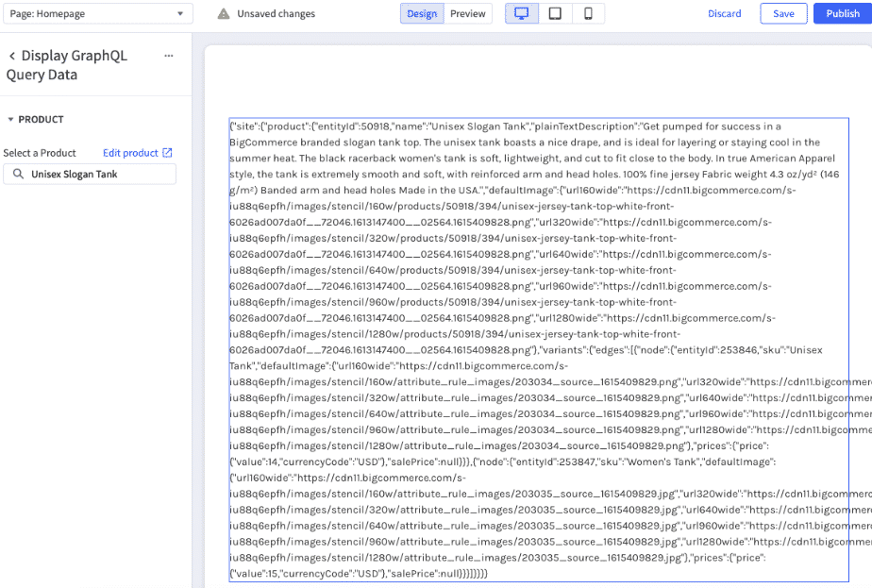Image resolution: width=872 pixels, height=588 pixels.
Task: Publish the page
Action: [x=842, y=14]
